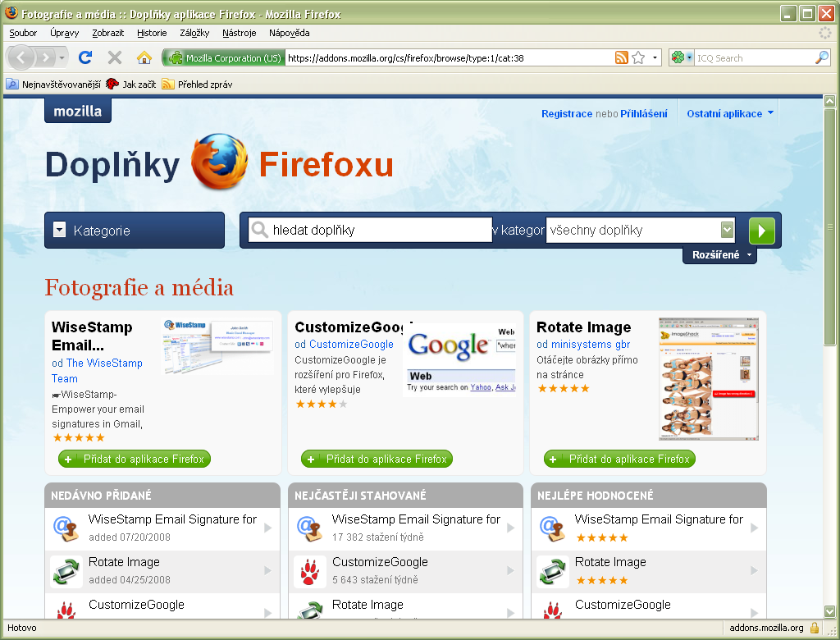The height and width of the screenshot is (640, 840).
Task: Open the Jak začít bookmark
Action: click(131, 85)
